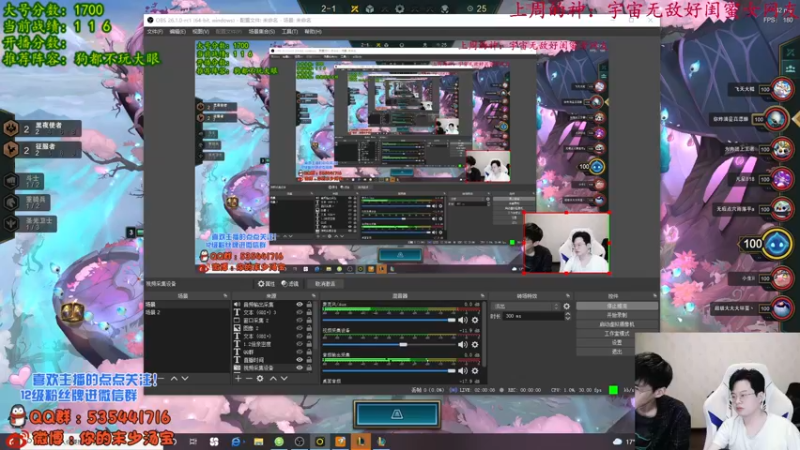The width and height of the screenshot is (800, 450).
Task: Click the transition duration 300 ms stepper
Action: point(568,316)
